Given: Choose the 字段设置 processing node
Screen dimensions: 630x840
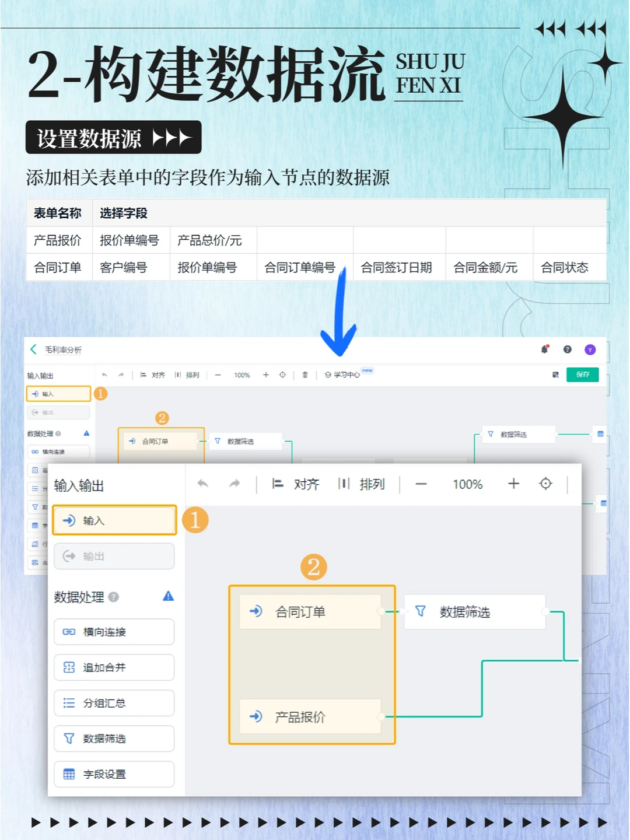Looking at the screenshot, I should 114,774.
